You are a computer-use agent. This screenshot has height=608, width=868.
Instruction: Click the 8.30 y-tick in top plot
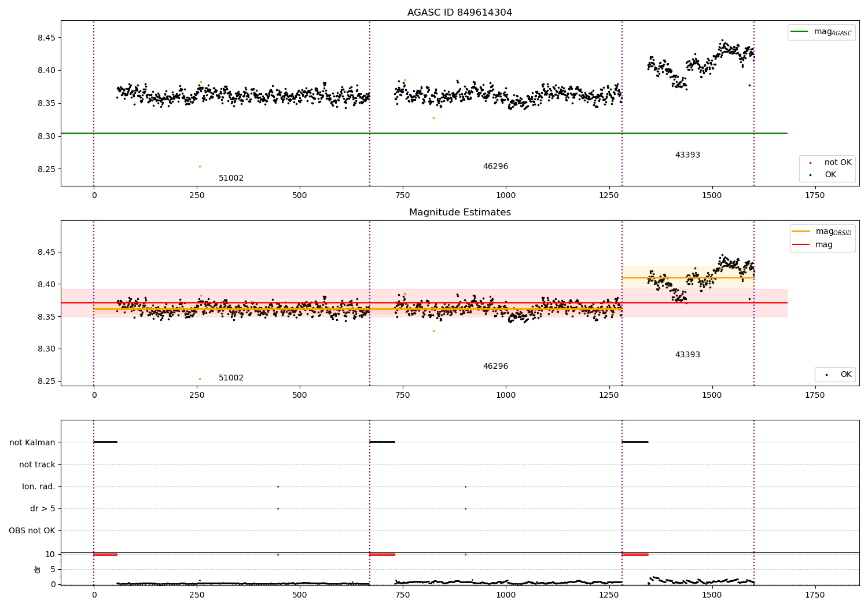(x=46, y=137)
